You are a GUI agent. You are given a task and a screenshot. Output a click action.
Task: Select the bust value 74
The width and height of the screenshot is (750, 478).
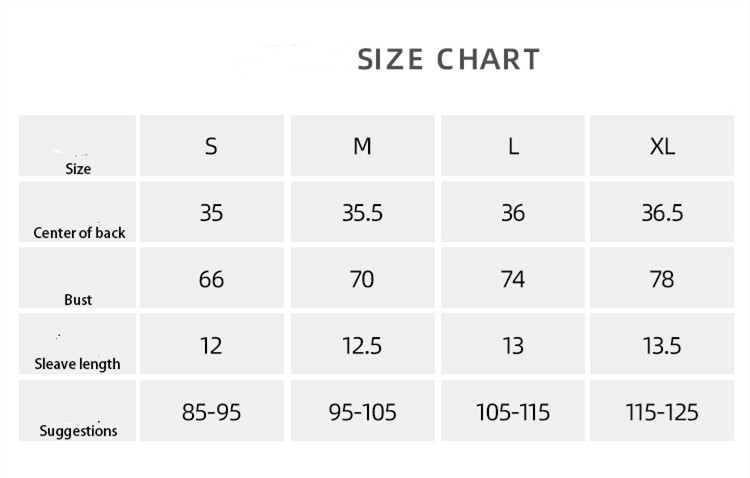click(x=513, y=279)
